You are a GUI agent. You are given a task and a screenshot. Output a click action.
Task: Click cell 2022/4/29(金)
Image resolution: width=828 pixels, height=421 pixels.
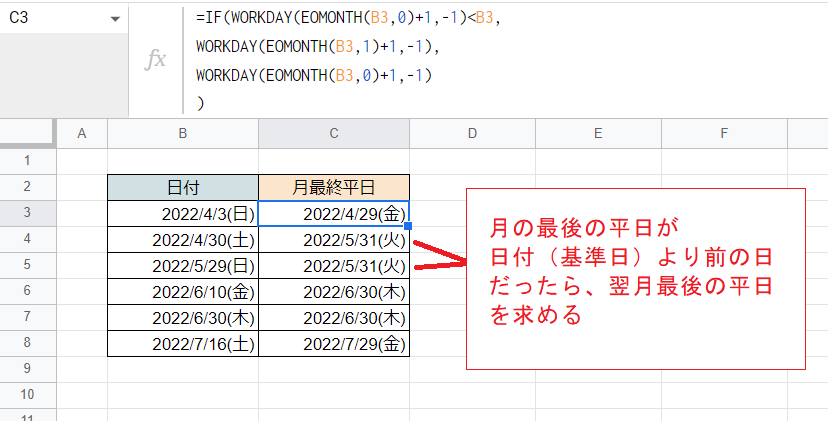[334, 213]
